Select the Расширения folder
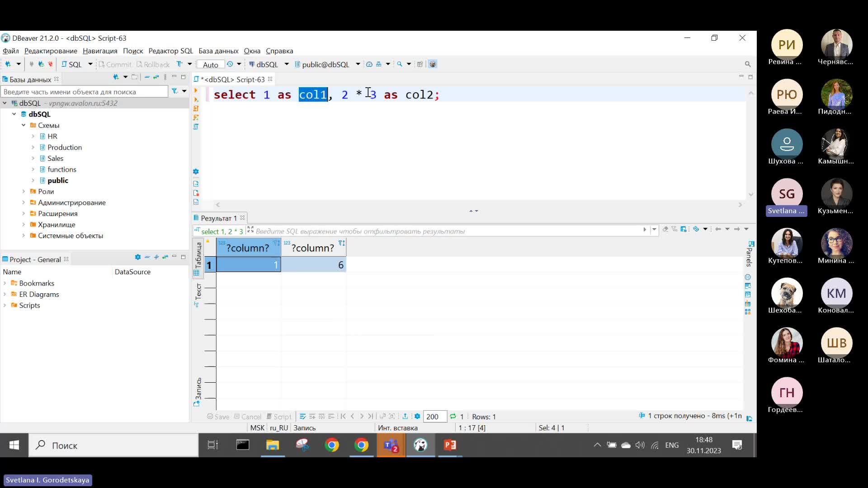This screenshot has width=868, height=488. click(57, 213)
